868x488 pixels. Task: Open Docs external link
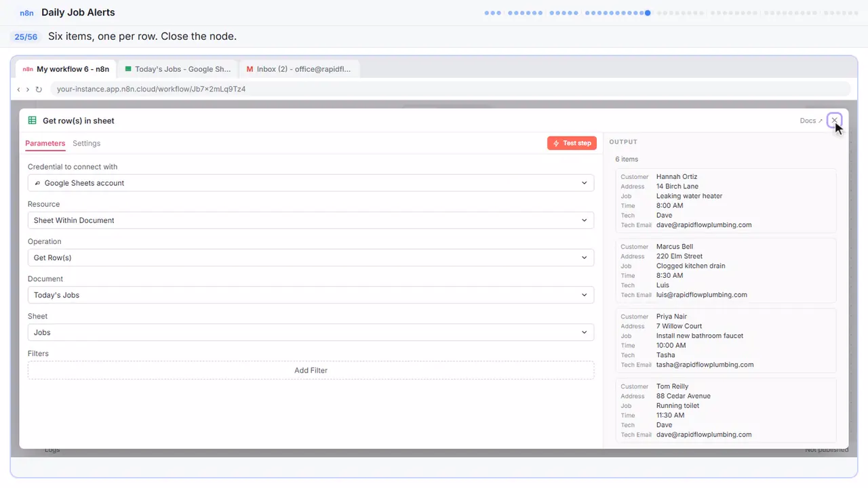811,121
